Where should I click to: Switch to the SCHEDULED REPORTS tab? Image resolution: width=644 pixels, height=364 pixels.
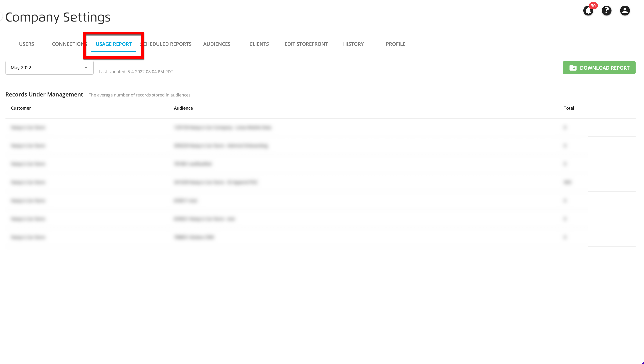[x=165, y=44]
